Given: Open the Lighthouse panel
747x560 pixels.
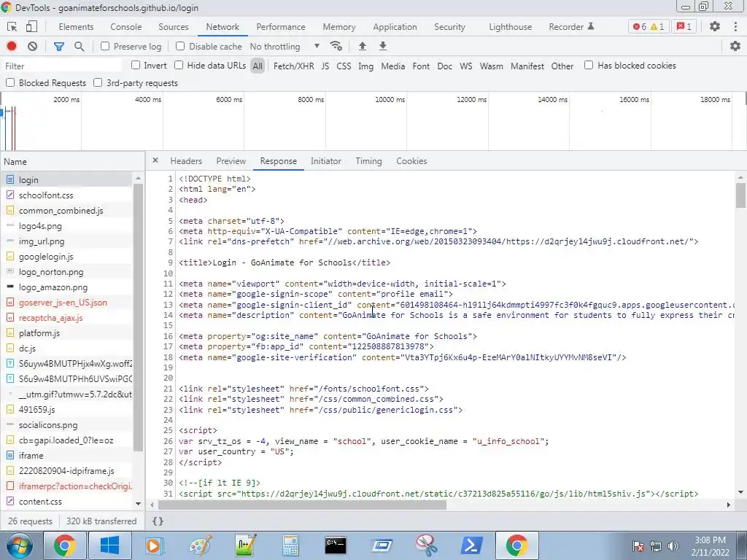Looking at the screenshot, I should click(x=510, y=27).
